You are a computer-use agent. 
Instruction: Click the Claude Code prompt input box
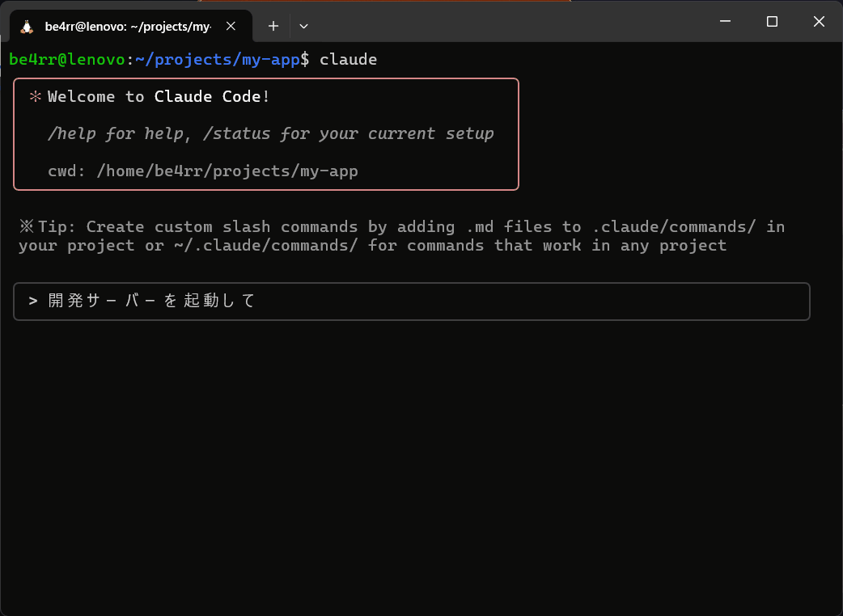click(x=411, y=302)
